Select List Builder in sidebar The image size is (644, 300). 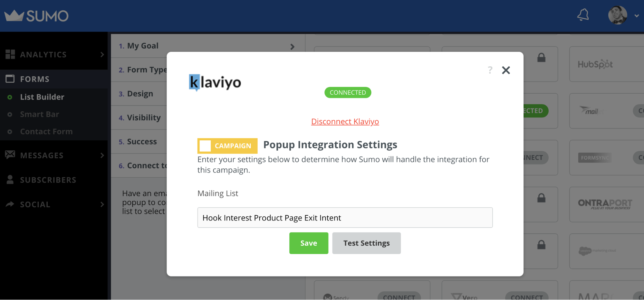[42, 97]
